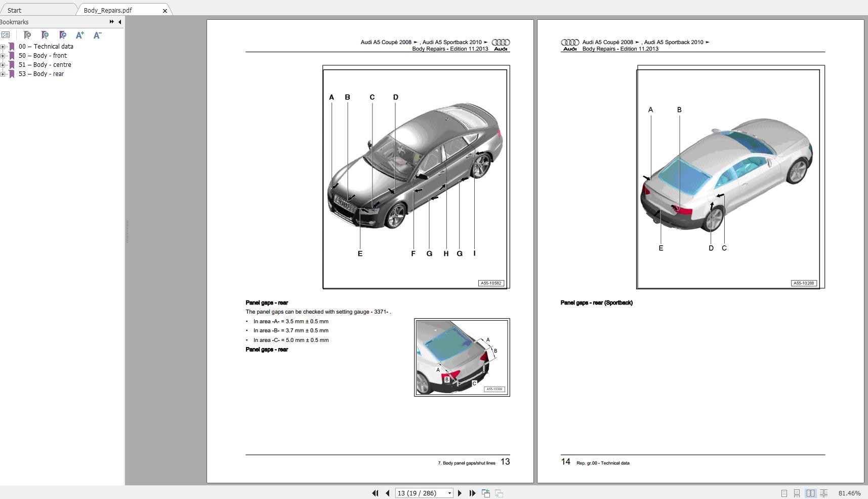This screenshot has height=499, width=868.
Task: Select the Body_Repairs.pdf tab
Action: coord(108,10)
